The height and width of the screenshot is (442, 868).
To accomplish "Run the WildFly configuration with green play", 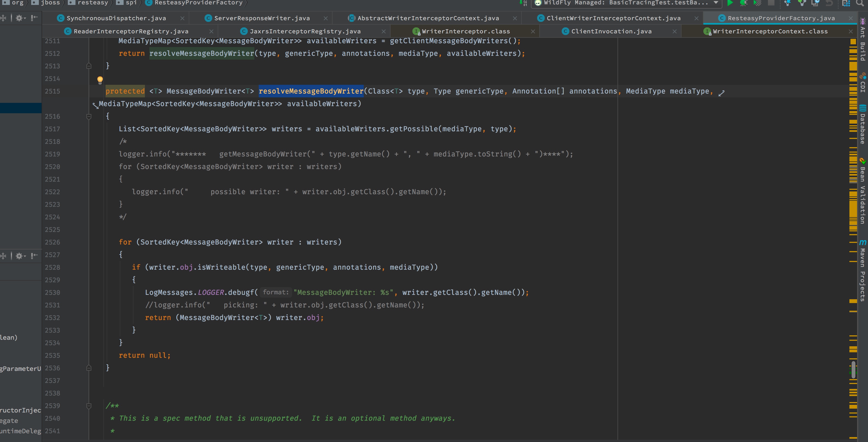I will 730,3.
